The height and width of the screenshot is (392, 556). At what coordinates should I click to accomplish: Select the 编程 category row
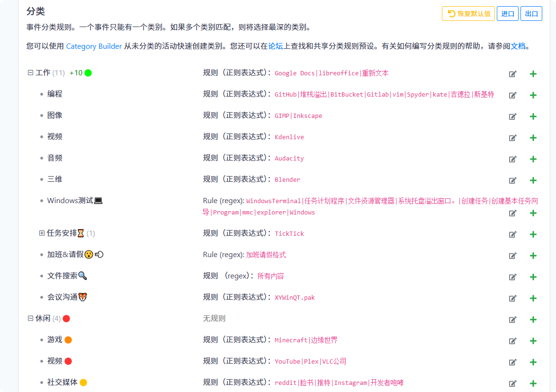[54, 94]
